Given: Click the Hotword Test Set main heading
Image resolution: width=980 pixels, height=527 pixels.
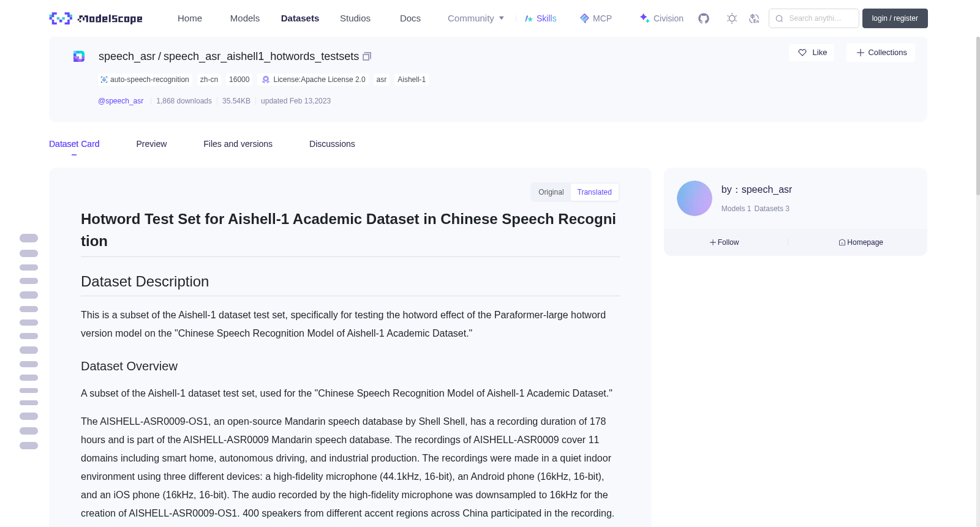Looking at the screenshot, I should pos(349,230).
